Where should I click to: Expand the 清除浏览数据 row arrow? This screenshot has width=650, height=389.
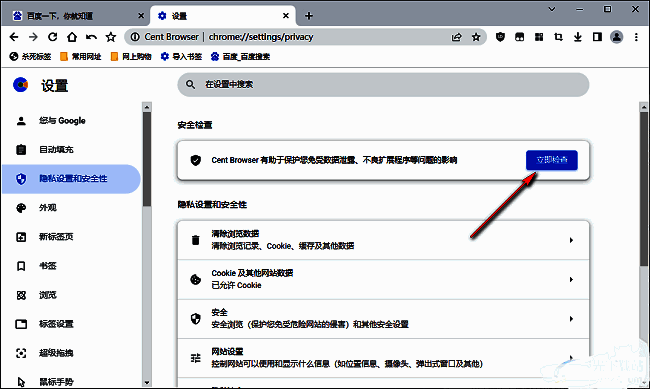pyautogui.click(x=571, y=240)
